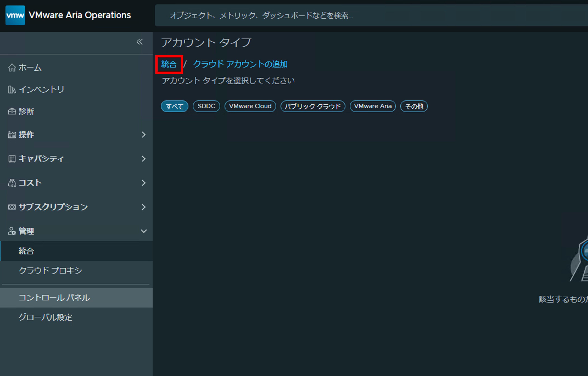Click クラウド アカウントの追加 breadcrumb link
Viewport: 588px width, 376px height.
[240, 64]
